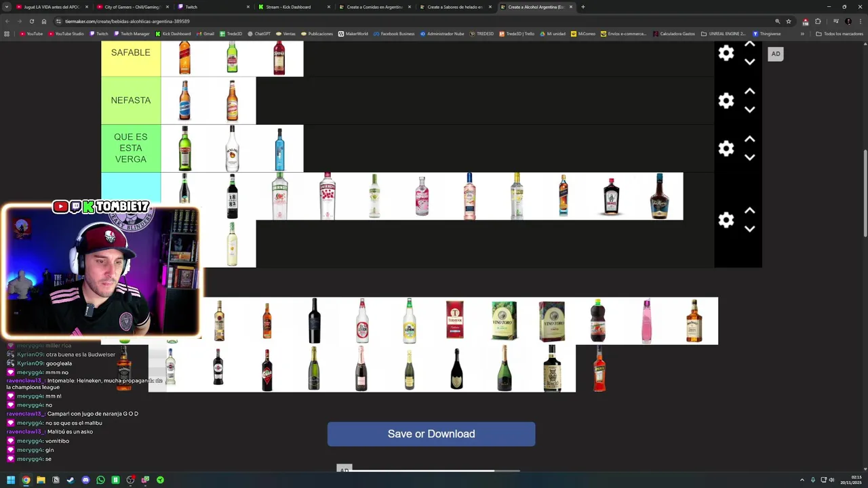868x488 pixels.
Task: Open the Todos los marcadores folder
Action: click(840, 33)
